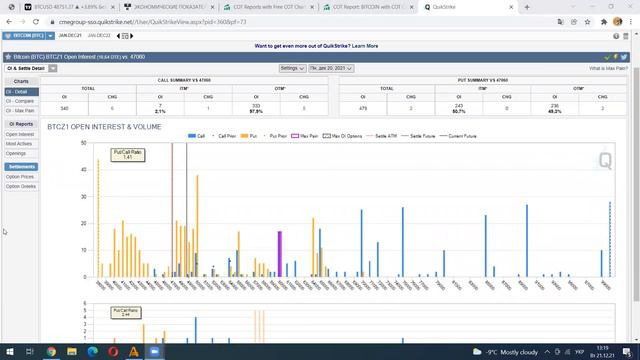Open a new browser tab
Viewport: 640px width, 360px height.
(527, 7)
